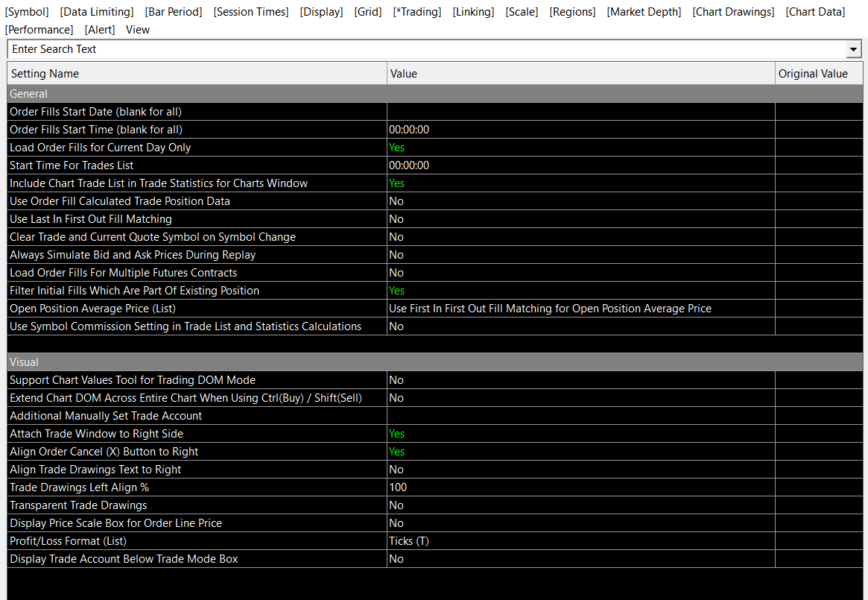Toggle Support Chart Values Tool for Trading DOM
The width and height of the screenshot is (868, 600).
tap(580, 380)
